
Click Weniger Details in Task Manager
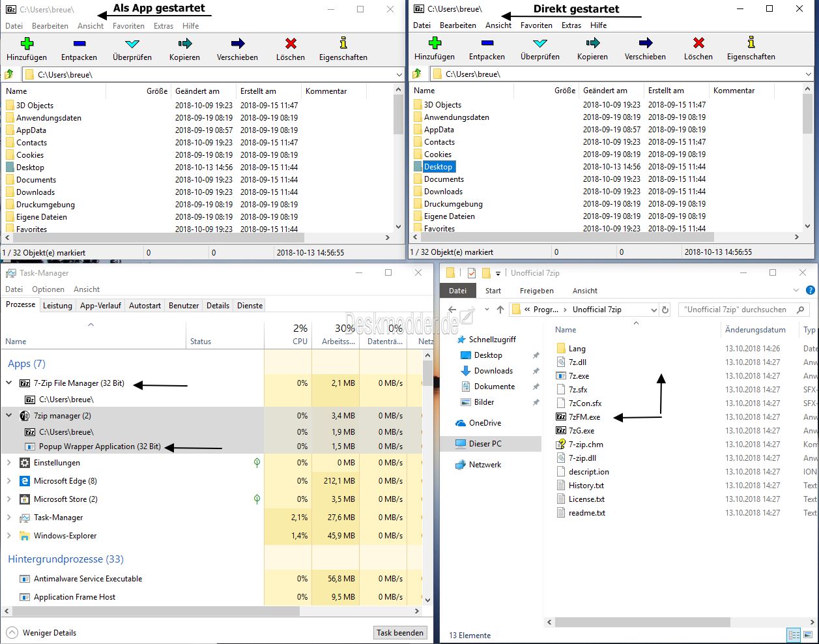click(x=42, y=633)
